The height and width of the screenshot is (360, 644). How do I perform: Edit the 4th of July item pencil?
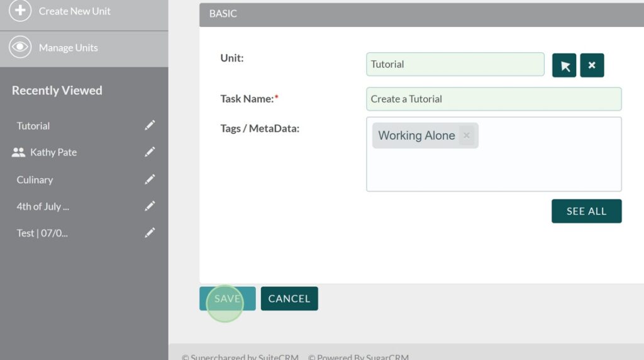coord(150,206)
